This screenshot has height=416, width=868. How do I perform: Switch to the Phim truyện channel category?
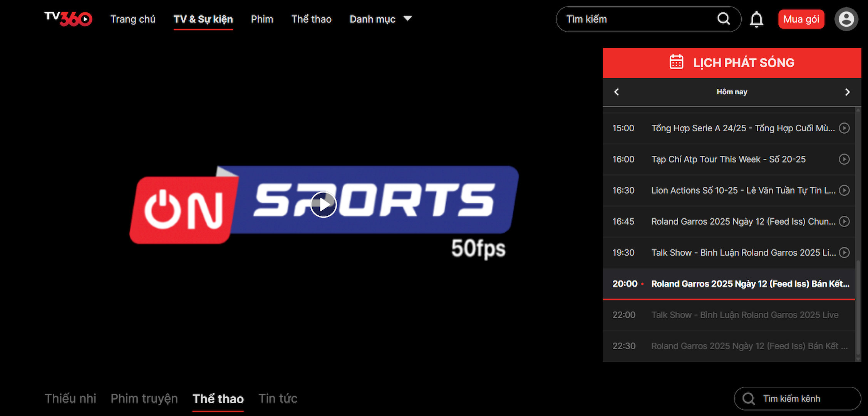[144, 398]
